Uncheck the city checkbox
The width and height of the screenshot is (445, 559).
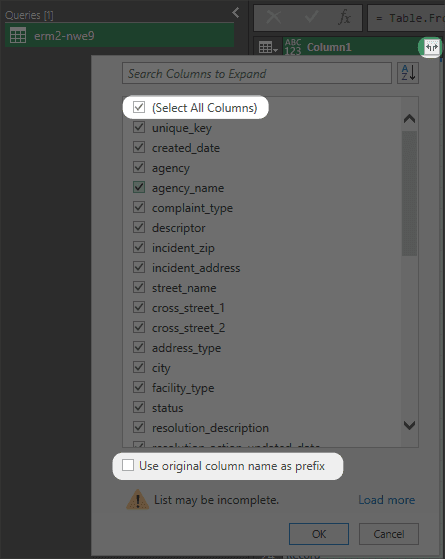pyautogui.click(x=139, y=367)
